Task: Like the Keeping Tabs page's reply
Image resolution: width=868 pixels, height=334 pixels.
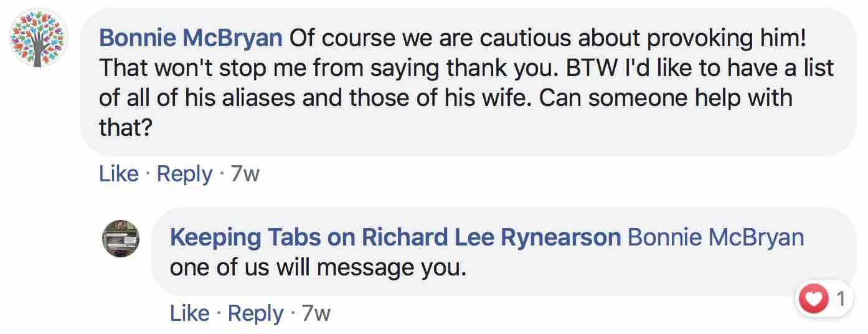Action: 189,313
